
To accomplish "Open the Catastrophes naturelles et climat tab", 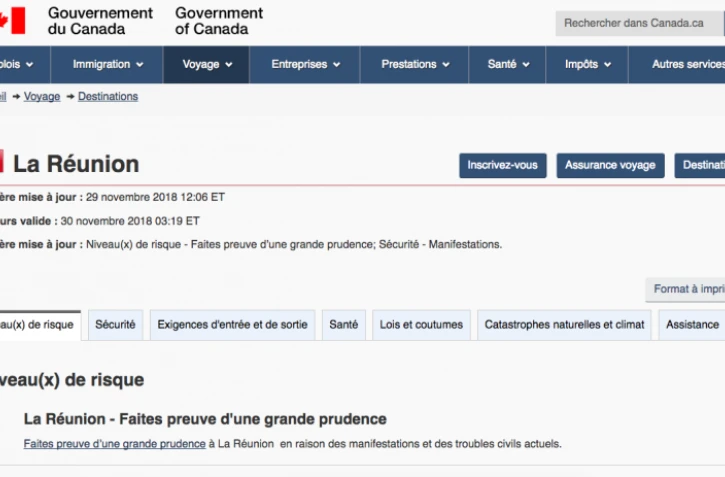I will tap(564, 325).
